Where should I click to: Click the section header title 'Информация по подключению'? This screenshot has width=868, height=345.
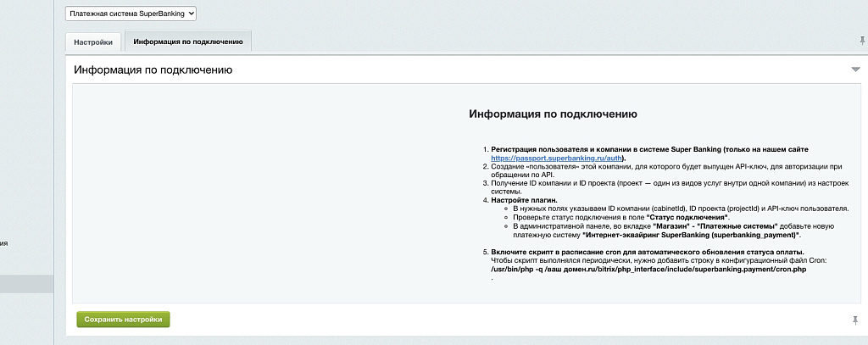point(153,70)
